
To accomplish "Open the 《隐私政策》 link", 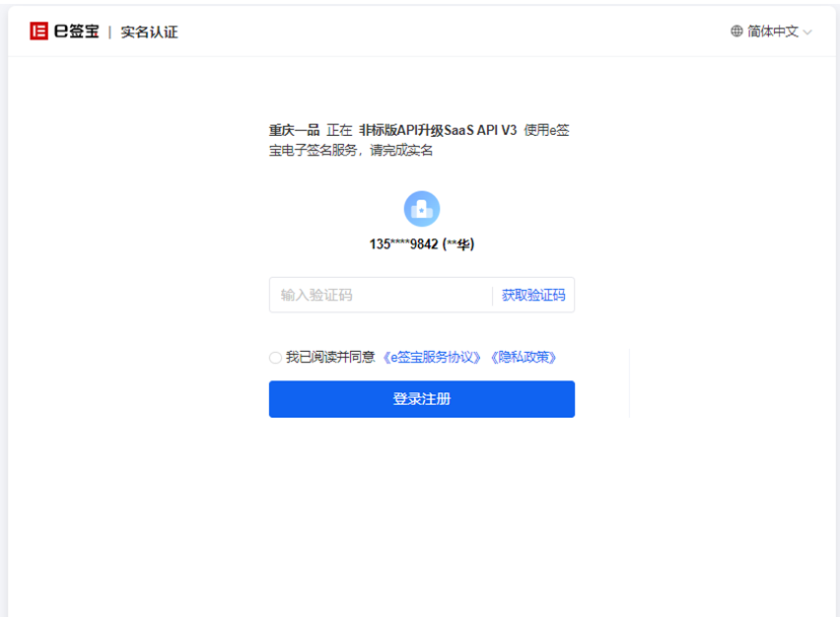I will [524, 357].
